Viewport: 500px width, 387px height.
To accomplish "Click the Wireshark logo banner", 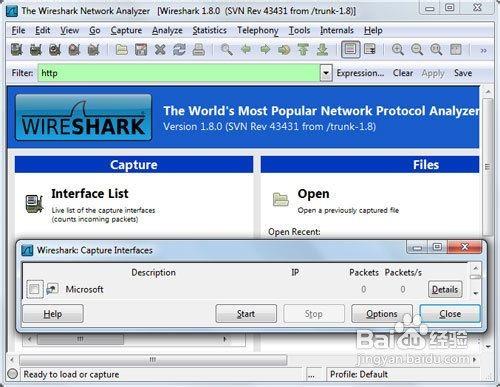I will (83, 117).
